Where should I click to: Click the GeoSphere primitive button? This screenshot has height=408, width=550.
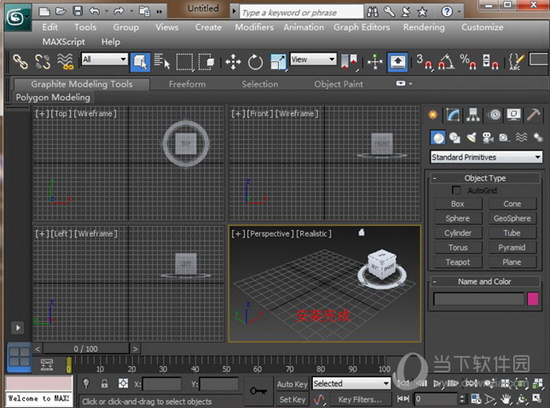click(512, 218)
